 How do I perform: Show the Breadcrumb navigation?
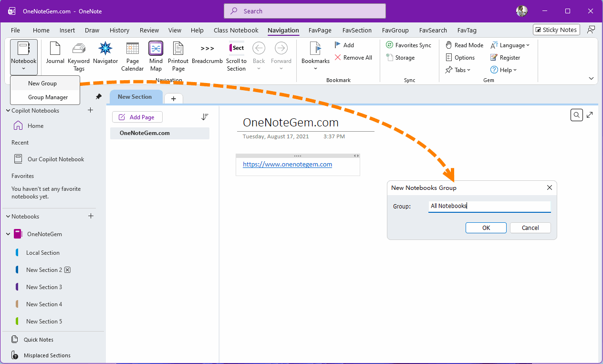(207, 53)
